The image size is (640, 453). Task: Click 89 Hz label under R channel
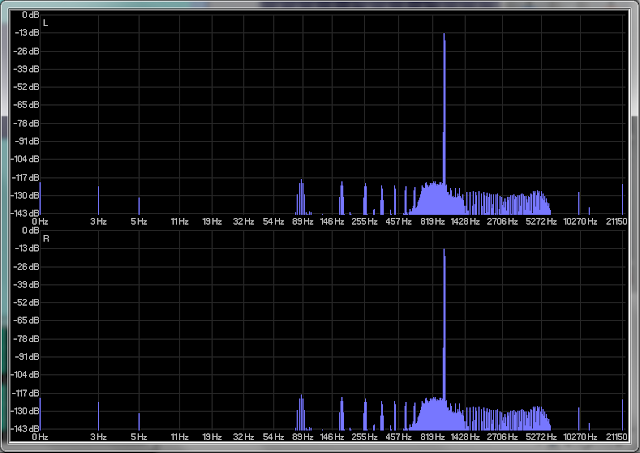(303, 437)
